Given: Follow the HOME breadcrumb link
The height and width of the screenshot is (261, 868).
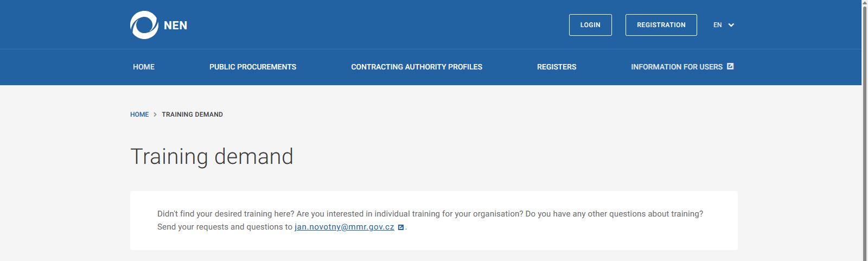Looking at the screenshot, I should tap(139, 114).
